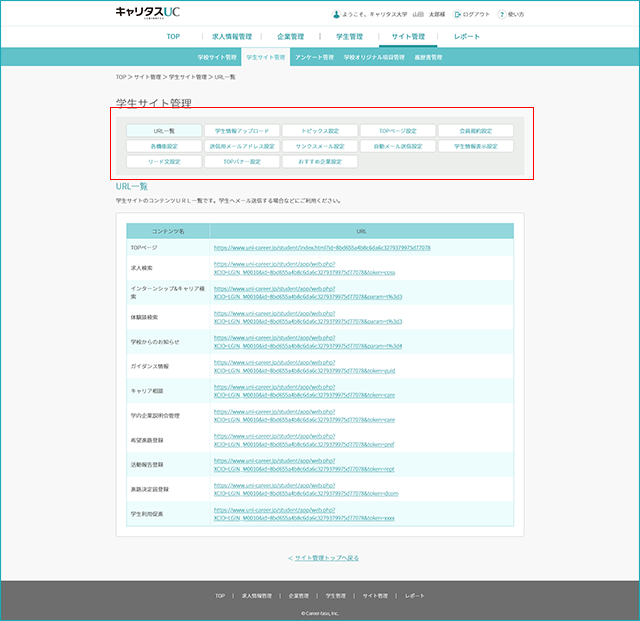Open the サンクスメール設定 button

(320, 146)
